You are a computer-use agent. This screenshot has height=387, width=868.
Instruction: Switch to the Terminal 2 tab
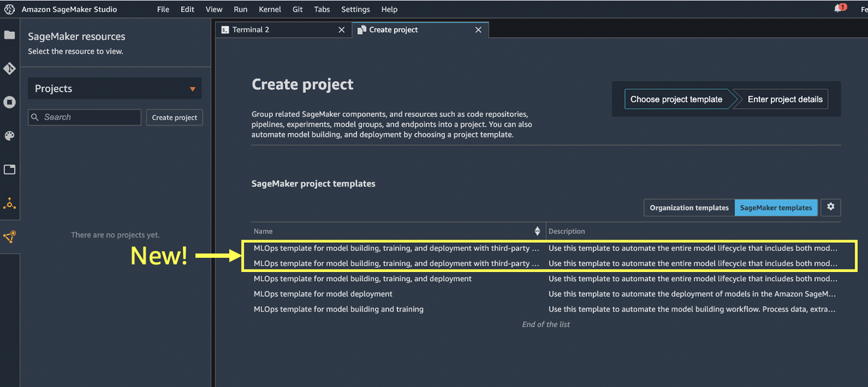click(x=284, y=30)
